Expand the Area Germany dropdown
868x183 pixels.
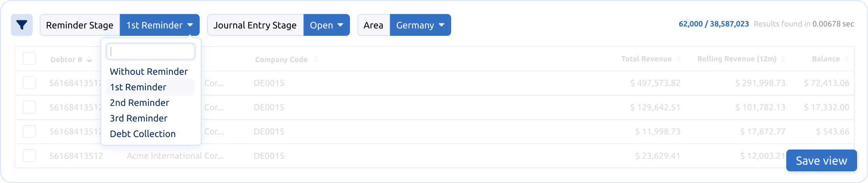click(420, 25)
